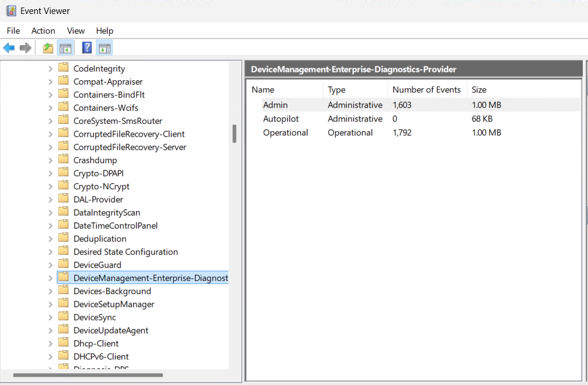Expand the DataIntegrityScan node chevron
The height and width of the screenshot is (385, 588).
tap(50, 213)
